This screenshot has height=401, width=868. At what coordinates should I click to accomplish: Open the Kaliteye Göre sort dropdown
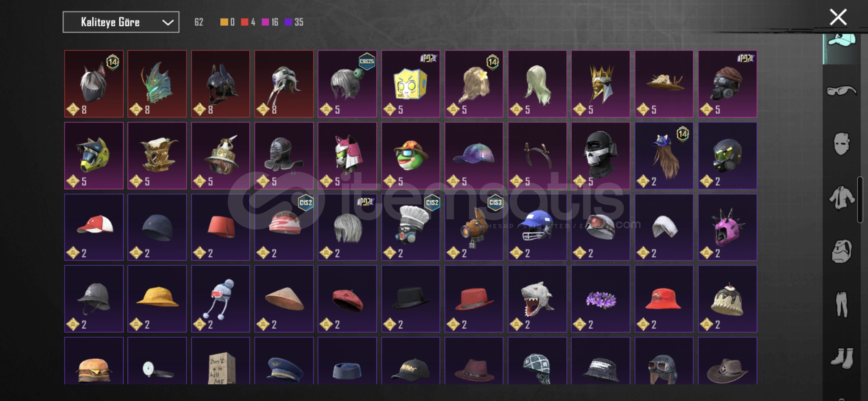[121, 22]
